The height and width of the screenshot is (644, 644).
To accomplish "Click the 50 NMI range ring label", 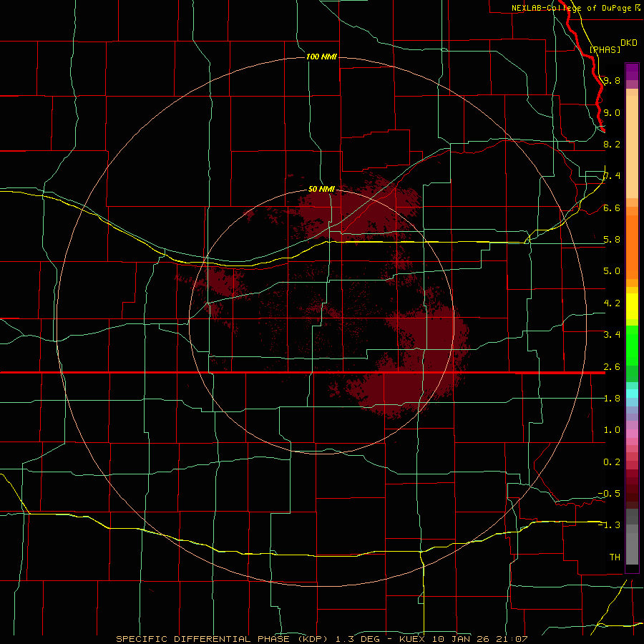I will pos(321,189).
